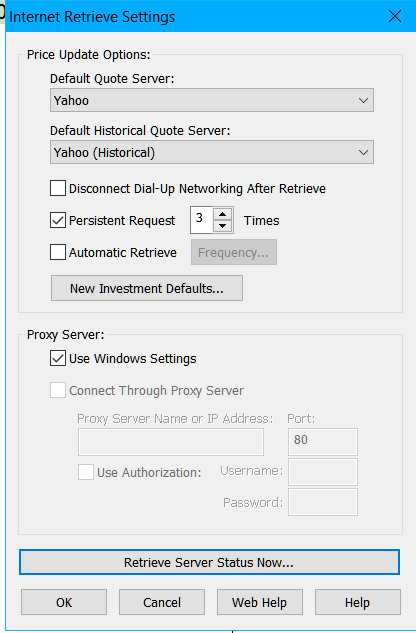This screenshot has width=416, height=633.
Task: Open the New Investment Defaults dialog
Action: 147,288
